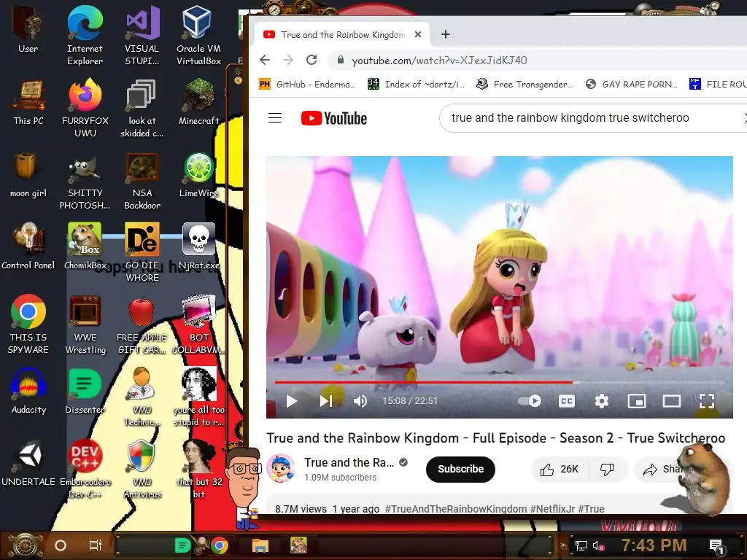This screenshot has height=560, width=747.
Task: Go to YouTube home via logo
Action: tap(334, 118)
